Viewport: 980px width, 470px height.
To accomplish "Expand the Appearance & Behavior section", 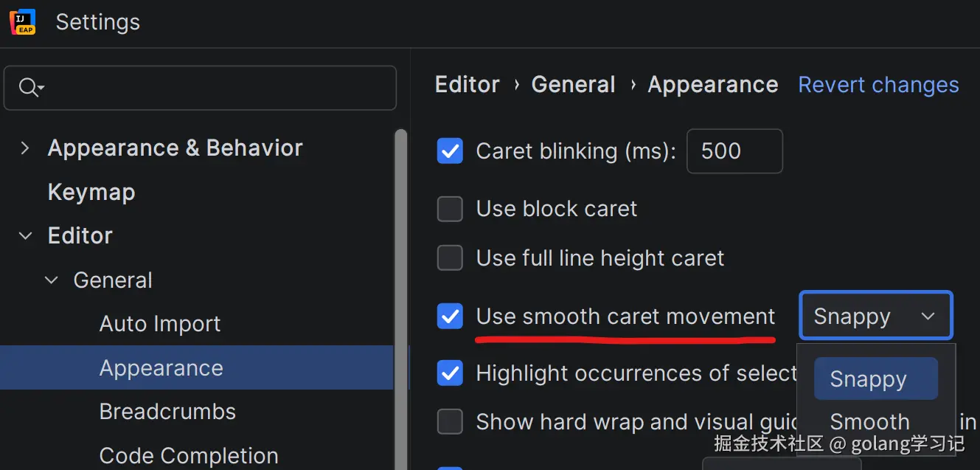I will (x=25, y=148).
